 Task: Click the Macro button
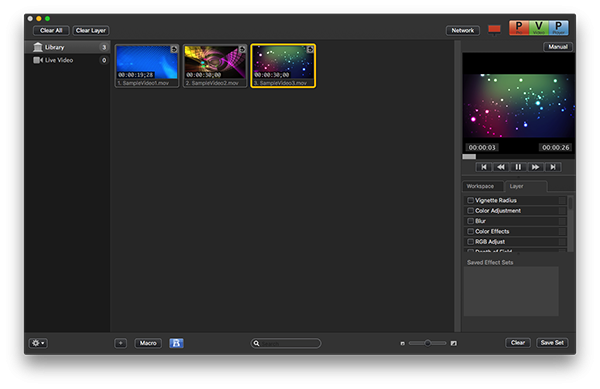(x=148, y=343)
